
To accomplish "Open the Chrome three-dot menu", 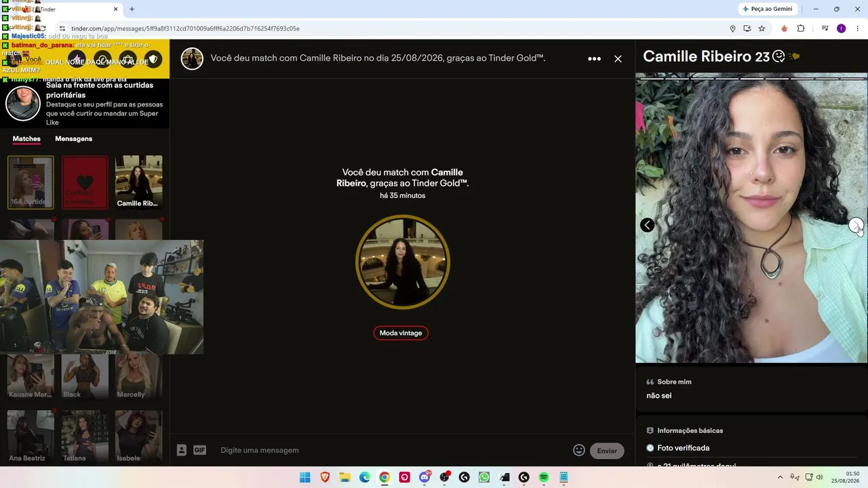I will click(858, 28).
